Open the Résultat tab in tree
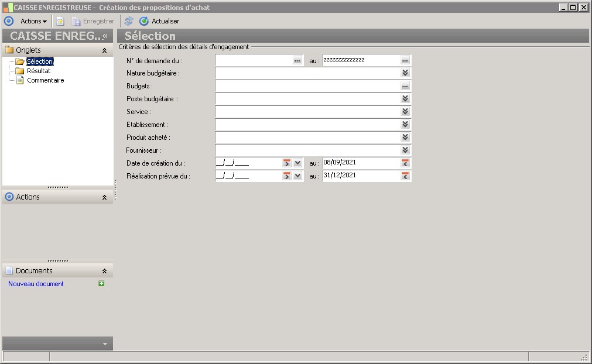Viewport: 592px width, 364px height. [39, 71]
